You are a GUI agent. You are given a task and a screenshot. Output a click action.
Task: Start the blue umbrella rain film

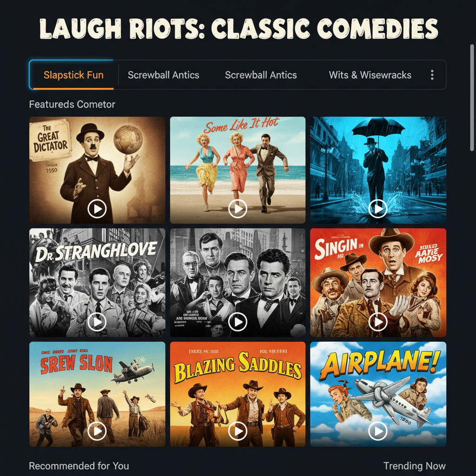click(x=377, y=209)
